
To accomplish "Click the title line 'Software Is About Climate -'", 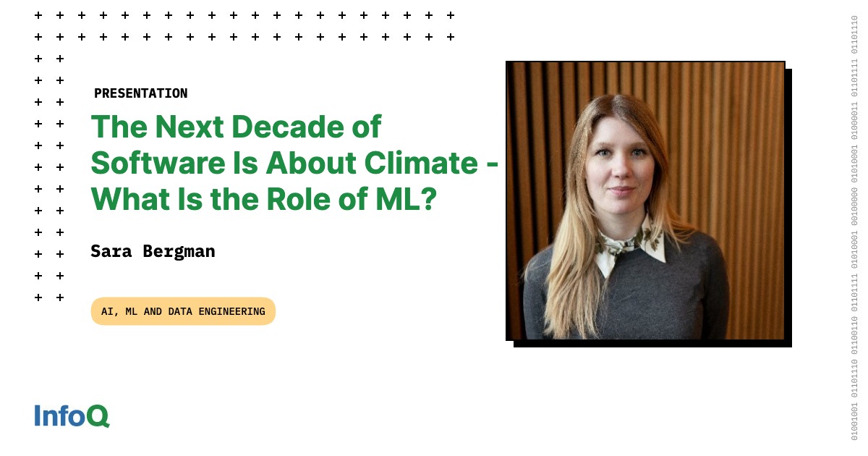I will tap(294, 163).
